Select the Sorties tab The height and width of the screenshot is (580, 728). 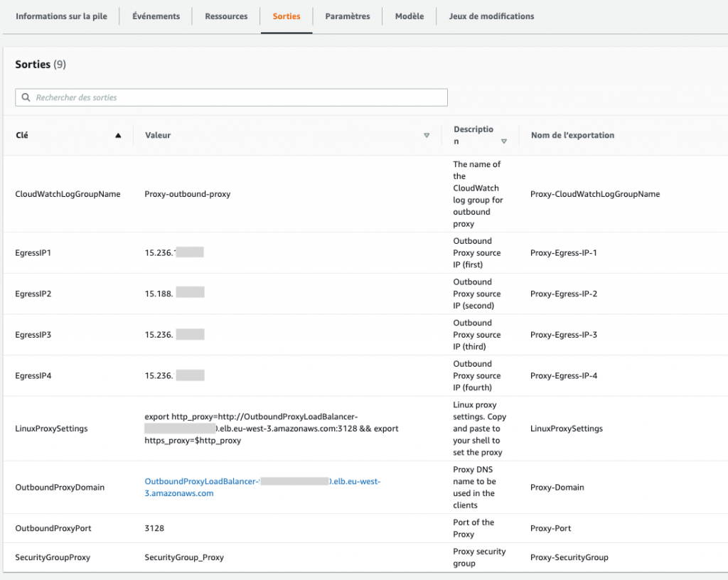tap(287, 16)
